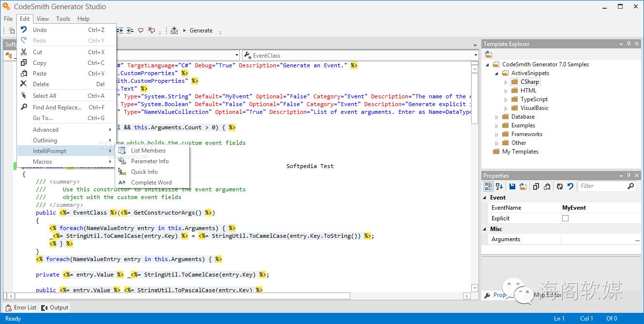Select the TypeScript folder in tree
644x324 pixels.
pos(534,99)
